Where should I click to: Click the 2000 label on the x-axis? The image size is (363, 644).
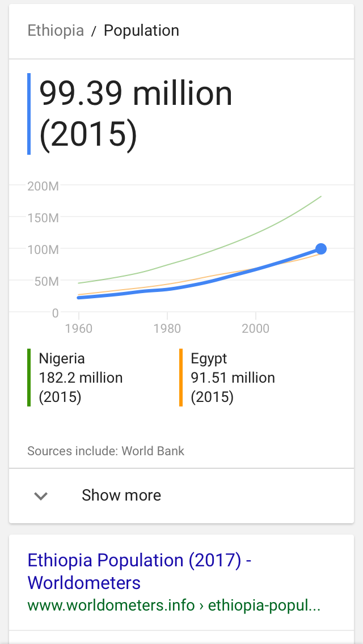coord(256,329)
